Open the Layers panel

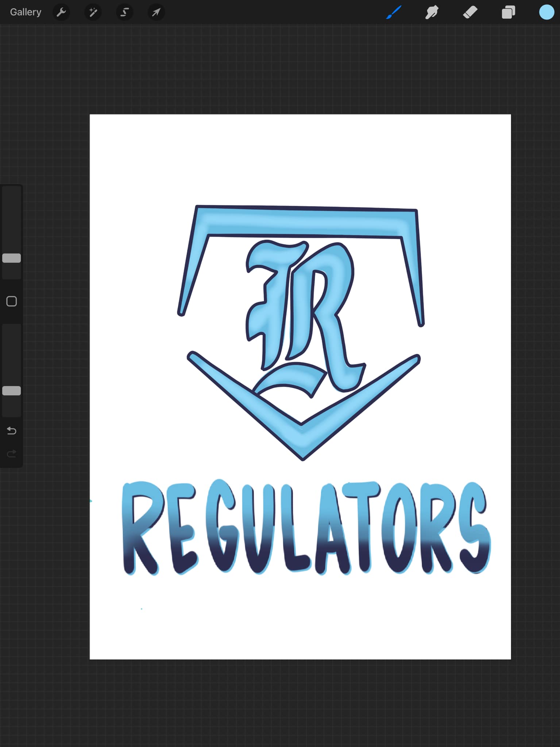tap(508, 12)
